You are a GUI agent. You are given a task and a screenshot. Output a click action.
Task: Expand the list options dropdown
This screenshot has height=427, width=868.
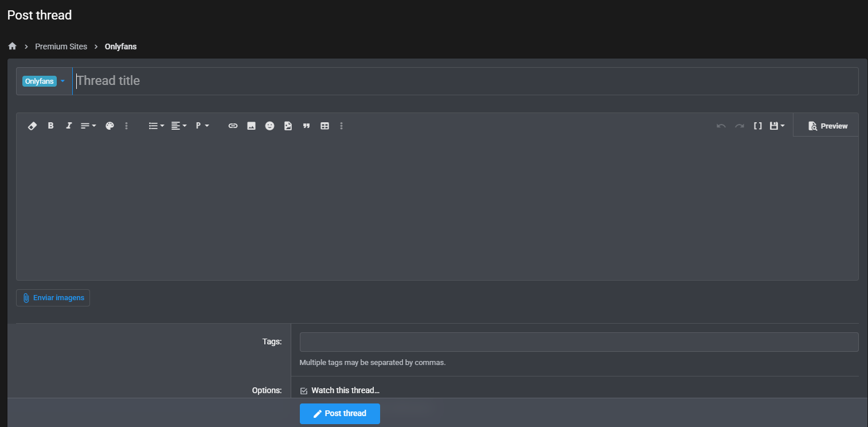tap(156, 126)
